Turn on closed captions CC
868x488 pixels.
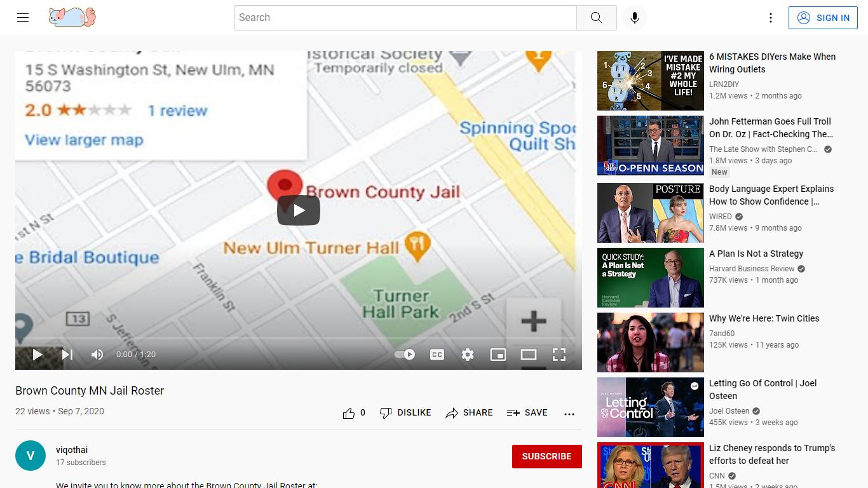pos(437,355)
